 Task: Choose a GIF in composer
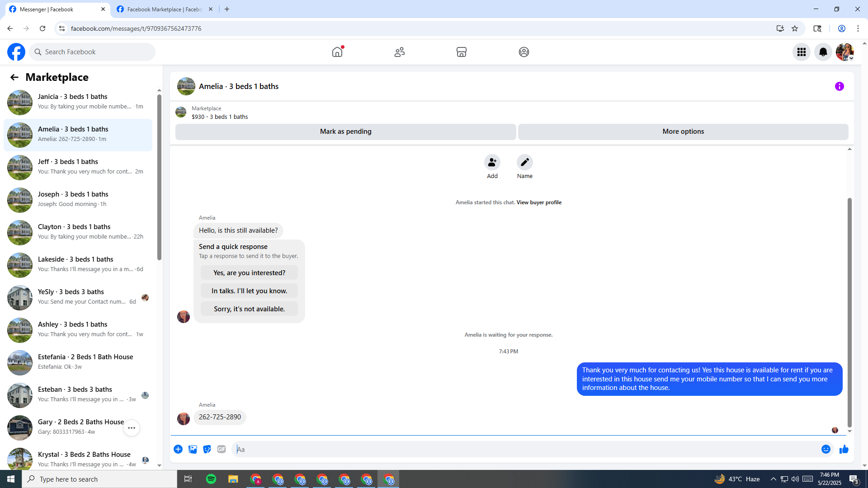[222, 449]
